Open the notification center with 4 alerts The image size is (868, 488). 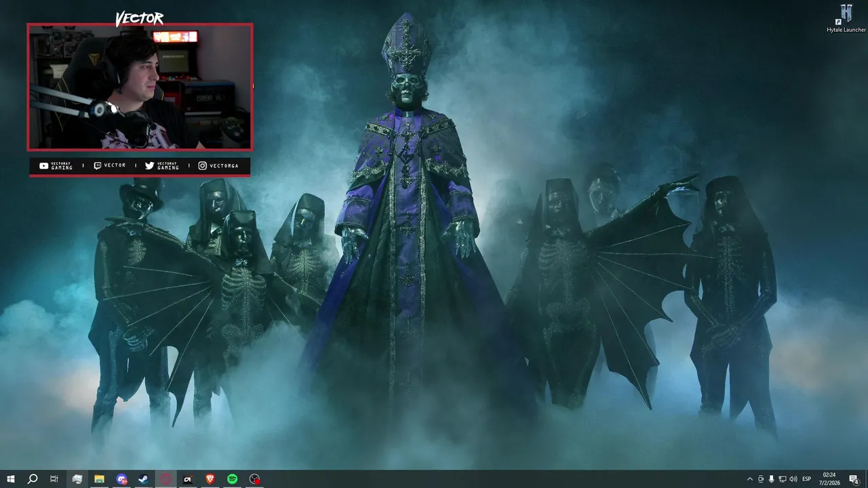854,479
